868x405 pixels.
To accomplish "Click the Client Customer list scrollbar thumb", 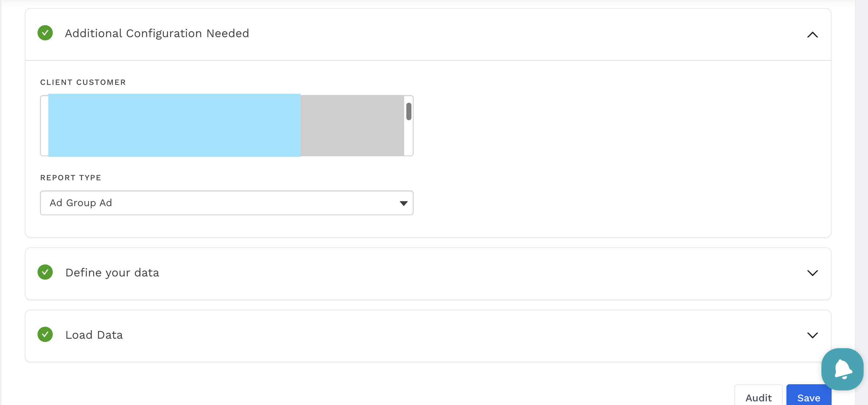I will pyautogui.click(x=409, y=111).
